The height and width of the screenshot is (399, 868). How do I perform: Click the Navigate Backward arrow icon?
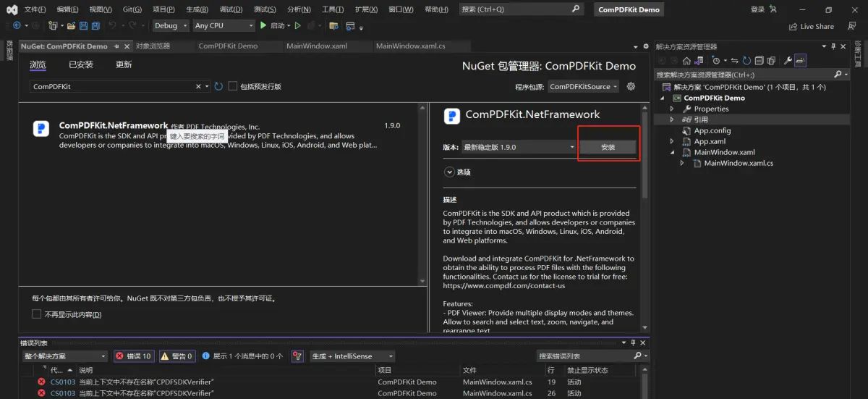point(16,25)
